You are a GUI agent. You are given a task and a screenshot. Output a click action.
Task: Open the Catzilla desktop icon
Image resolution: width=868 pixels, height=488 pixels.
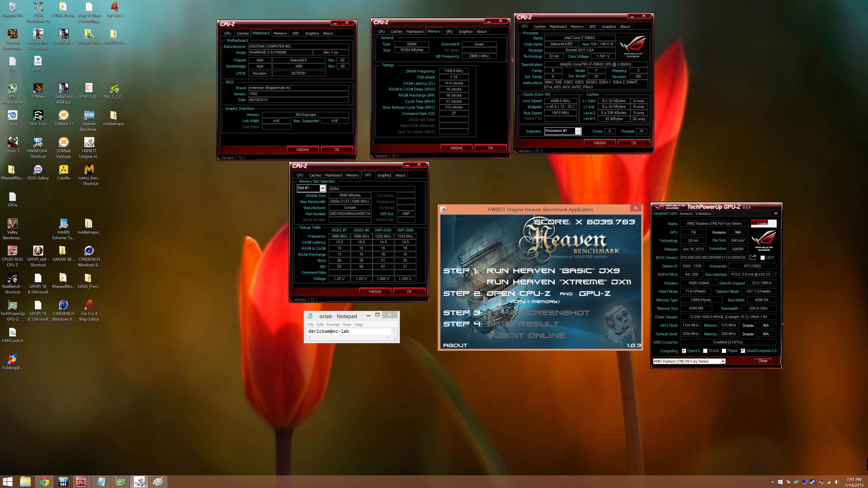(x=63, y=172)
